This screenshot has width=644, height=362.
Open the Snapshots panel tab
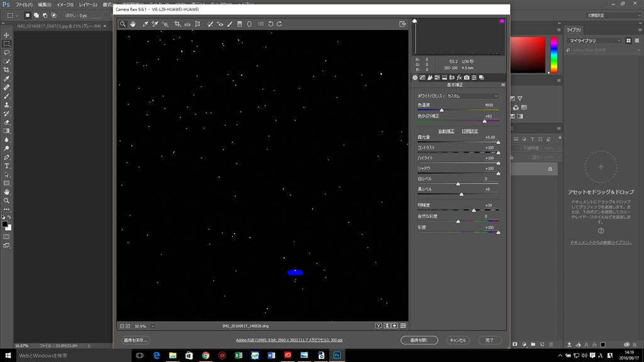pyautogui.click(x=481, y=77)
